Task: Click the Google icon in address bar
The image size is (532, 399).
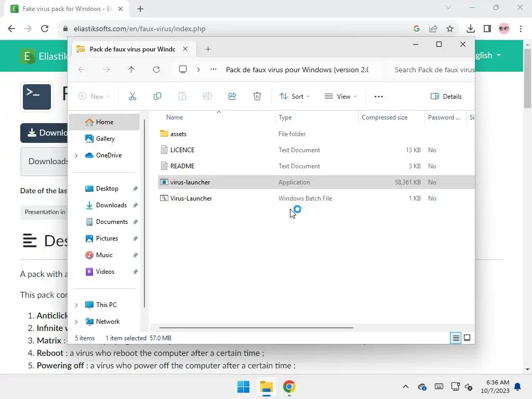Action: click(x=417, y=29)
